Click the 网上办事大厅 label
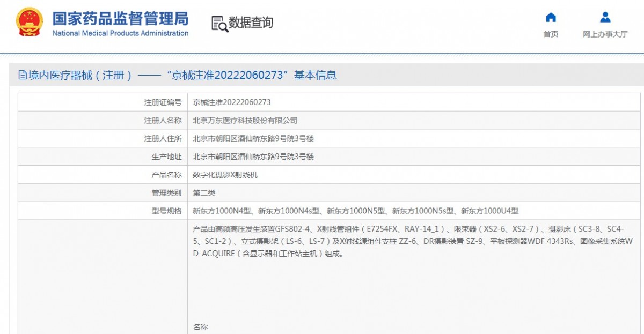This screenshot has width=644, height=334. 605,34
